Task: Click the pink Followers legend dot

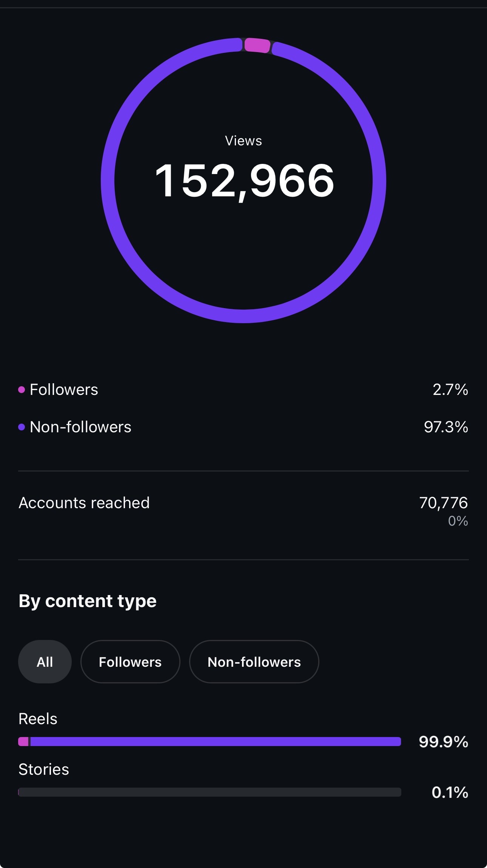Action: [22, 389]
